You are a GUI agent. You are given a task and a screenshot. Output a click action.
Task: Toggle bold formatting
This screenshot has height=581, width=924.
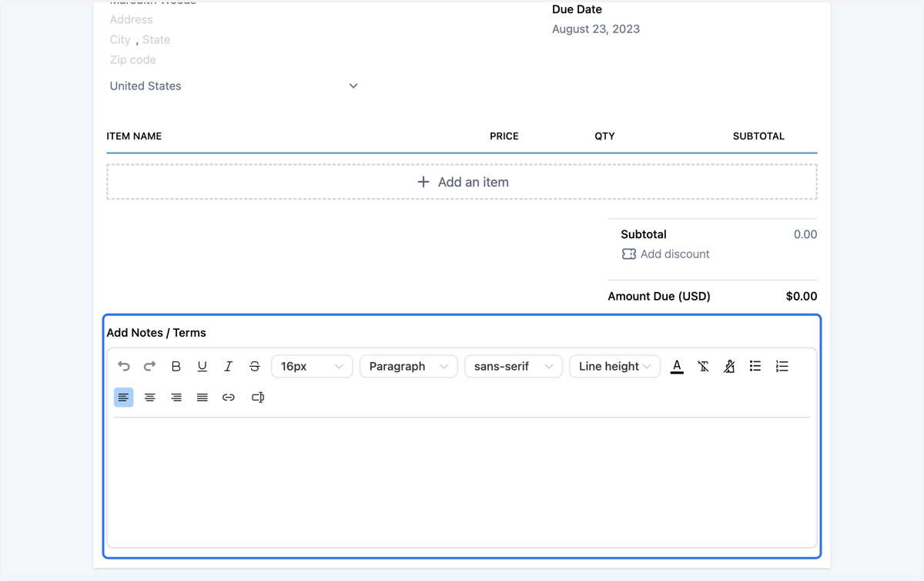coord(176,366)
